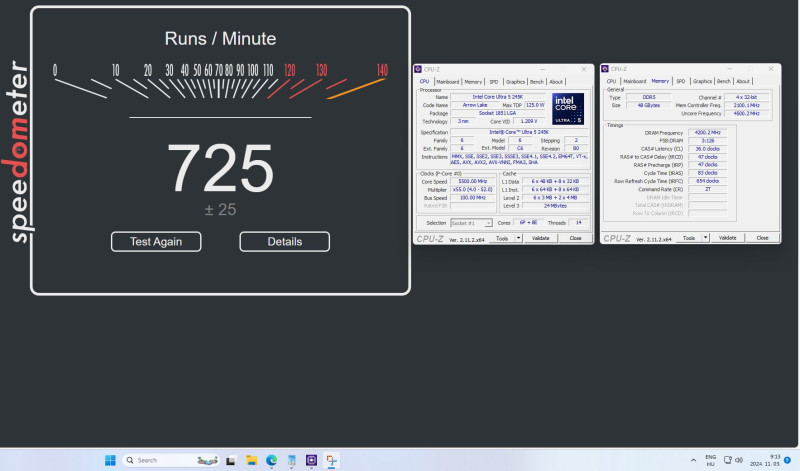Open the taskbar clock and date
This screenshot has height=471, width=800.
765,460
